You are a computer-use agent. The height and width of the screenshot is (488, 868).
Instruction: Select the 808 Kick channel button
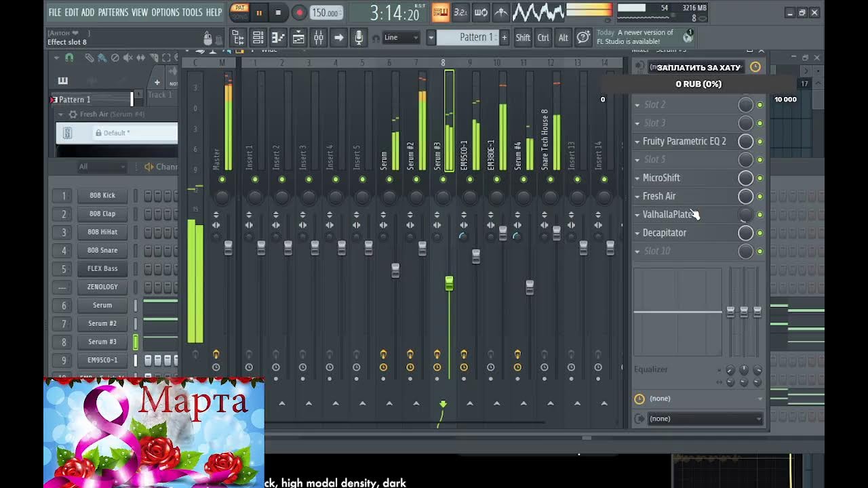click(102, 195)
